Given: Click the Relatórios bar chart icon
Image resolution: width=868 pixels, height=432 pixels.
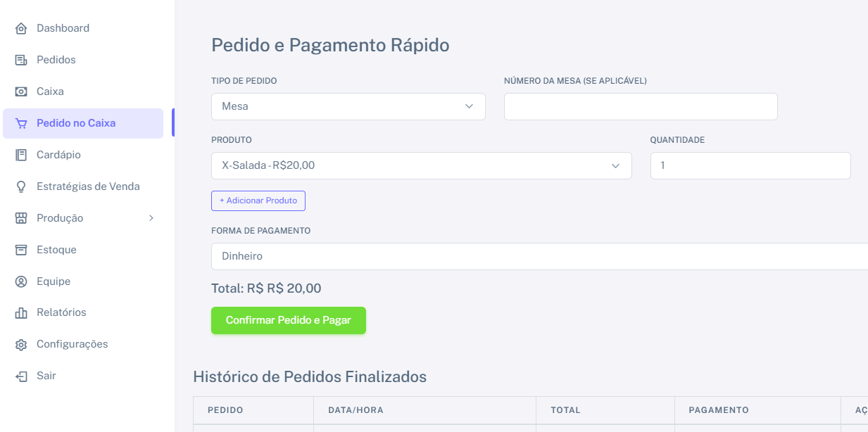Looking at the screenshot, I should pyautogui.click(x=21, y=313).
